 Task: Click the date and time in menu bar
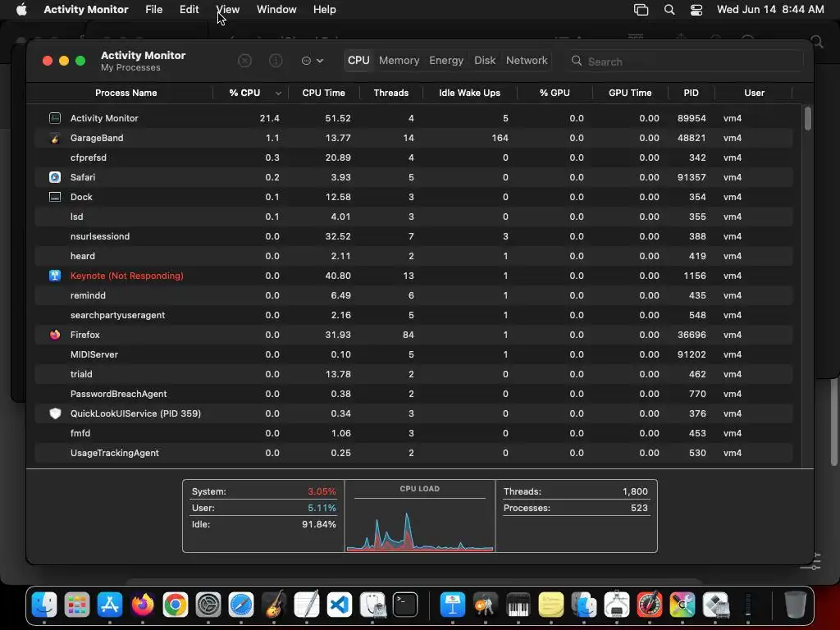[770, 10]
